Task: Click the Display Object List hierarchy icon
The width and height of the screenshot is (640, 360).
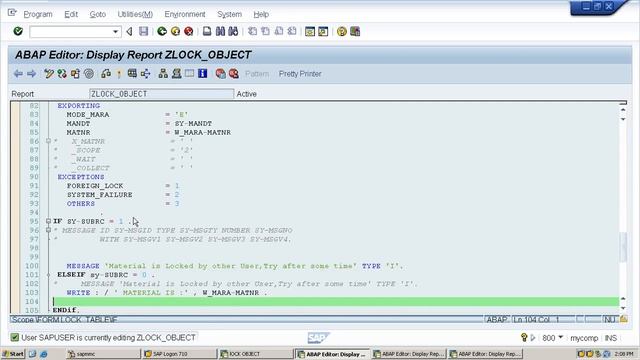Action: click(163, 74)
